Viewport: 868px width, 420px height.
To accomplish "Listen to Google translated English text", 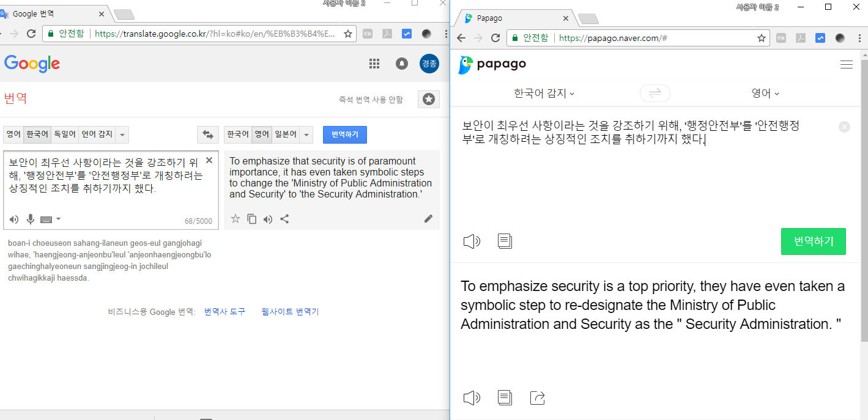I will click(x=268, y=219).
